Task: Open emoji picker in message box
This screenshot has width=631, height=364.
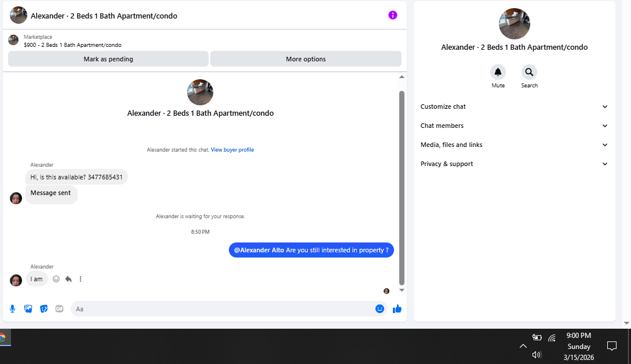Action: (380, 308)
